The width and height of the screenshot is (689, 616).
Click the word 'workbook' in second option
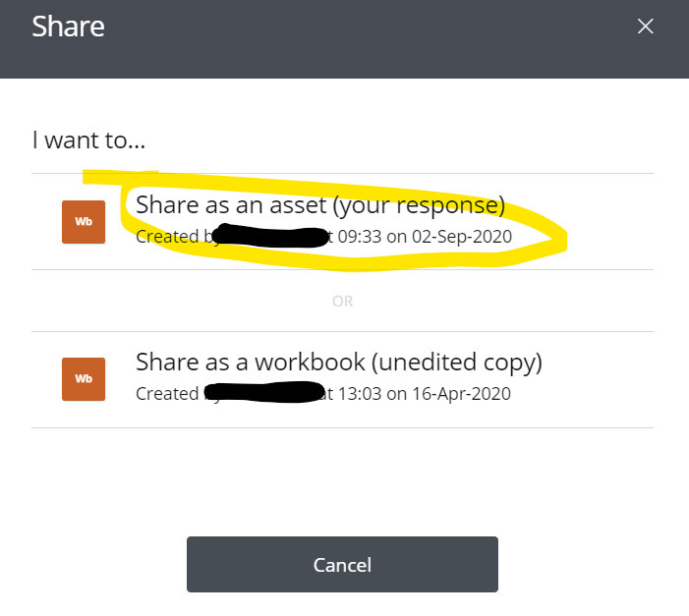click(x=310, y=363)
